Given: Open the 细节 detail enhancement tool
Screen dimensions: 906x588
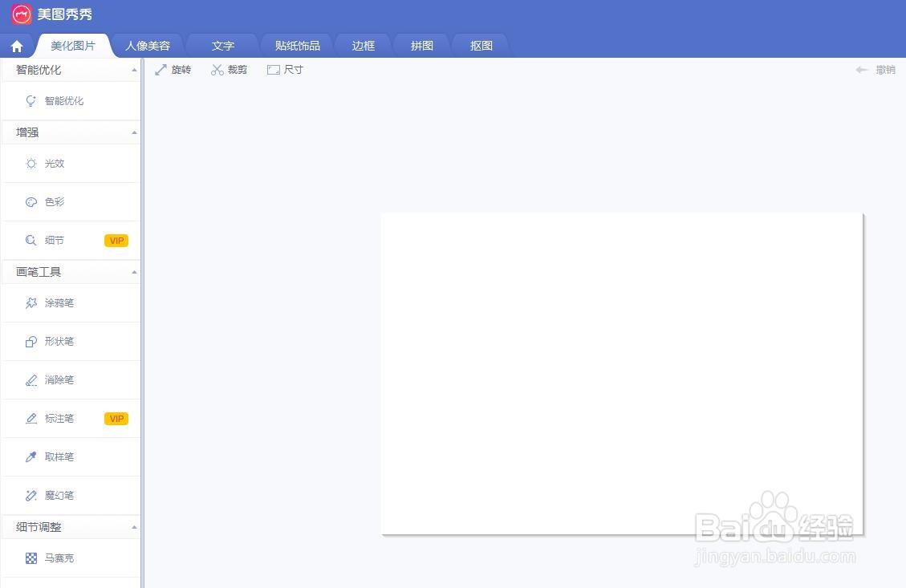Looking at the screenshot, I should 54,240.
